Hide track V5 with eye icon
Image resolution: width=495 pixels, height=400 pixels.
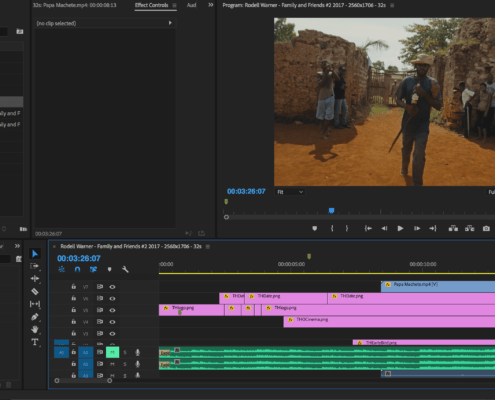pos(112,310)
